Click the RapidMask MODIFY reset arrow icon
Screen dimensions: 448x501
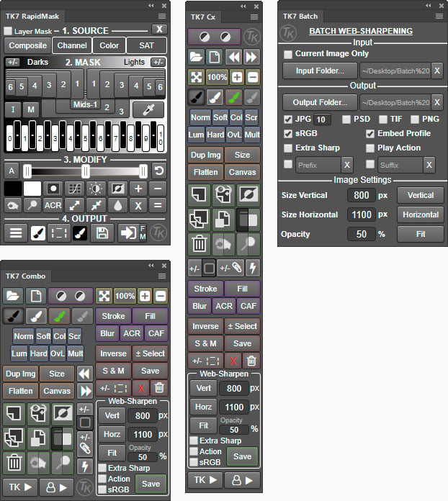(158, 171)
